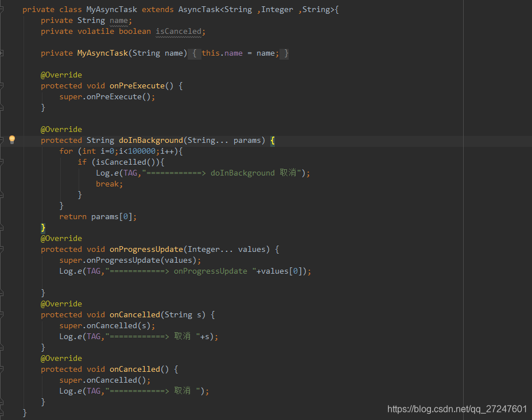Collapse the doInBackground method fold marker
The width and height of the screenshot is (532, 420).
click(x=1, y=140)
